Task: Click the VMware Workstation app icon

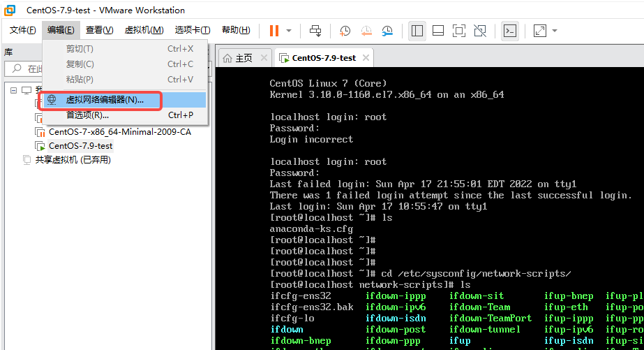Action: tap(10, 10)
